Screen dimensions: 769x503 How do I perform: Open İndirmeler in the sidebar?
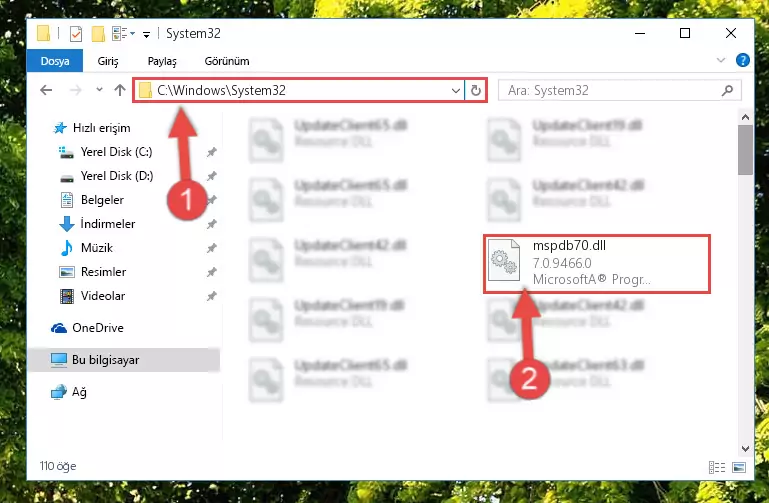(108, 224)
